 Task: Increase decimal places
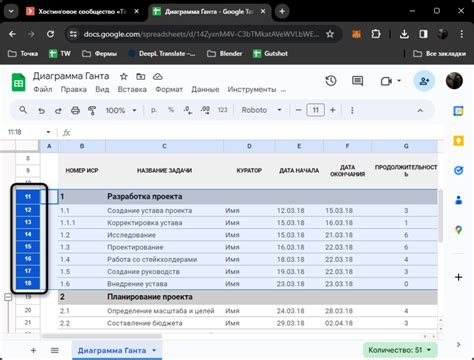point(205,110)
